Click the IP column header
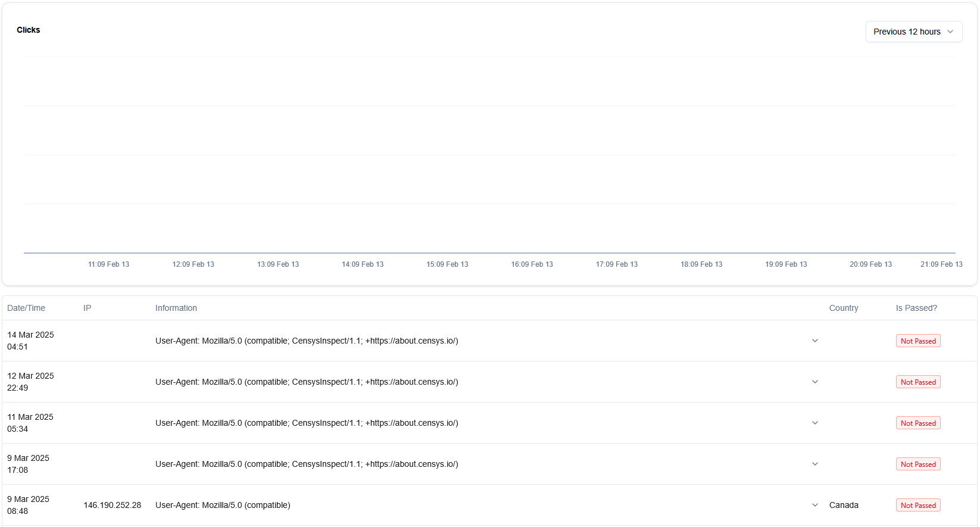980x527 pixels. tap(87, 308)
